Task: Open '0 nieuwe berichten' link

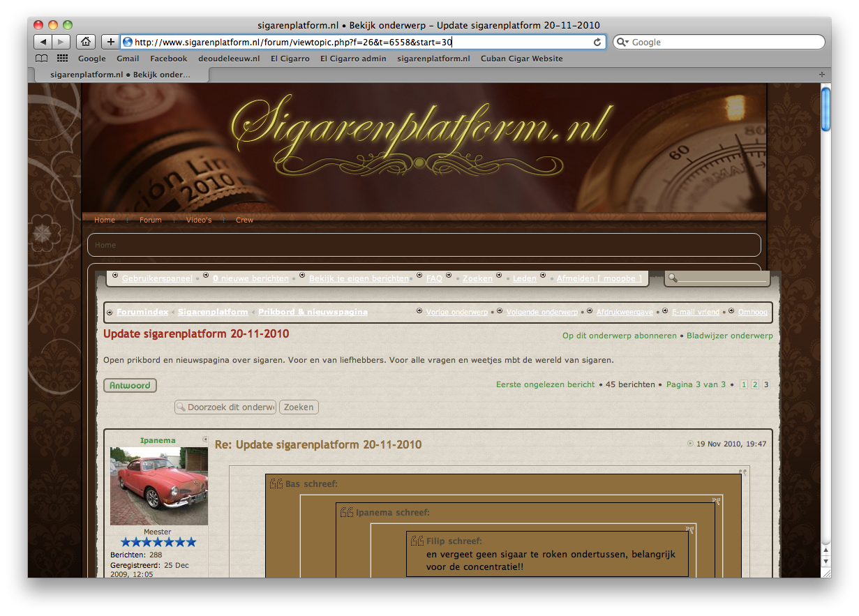Action: 251,278
